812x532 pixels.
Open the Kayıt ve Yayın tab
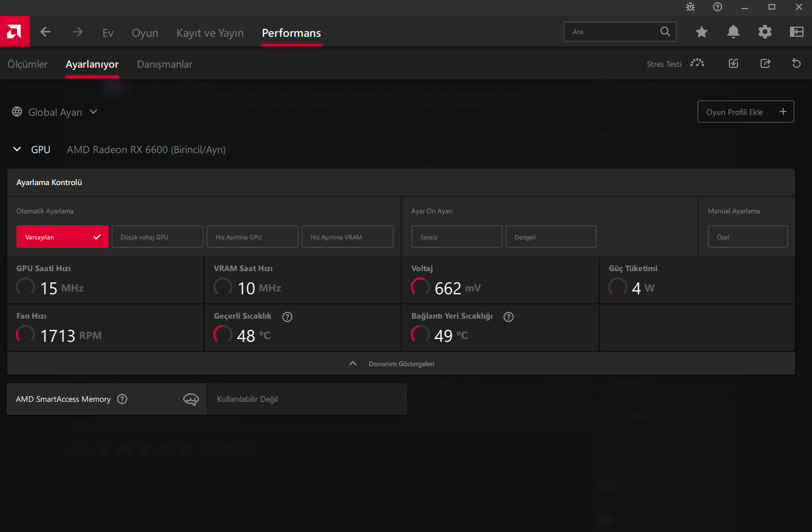[210, 33]
